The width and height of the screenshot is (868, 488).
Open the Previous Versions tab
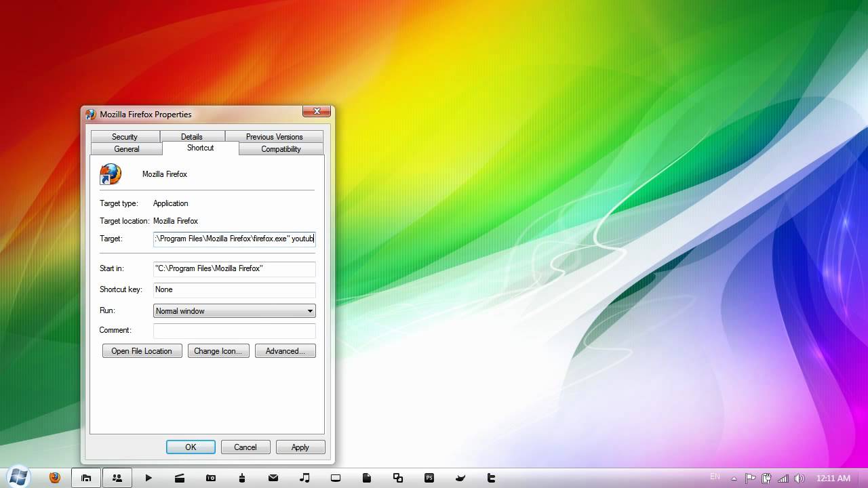point(274,136)
